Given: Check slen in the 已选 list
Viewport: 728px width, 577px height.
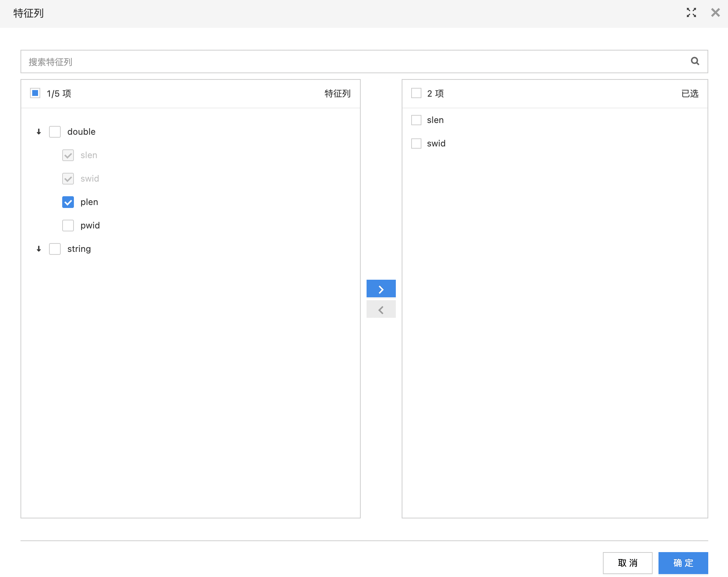Looking at the screenshot, I should [x=416, y=120].
